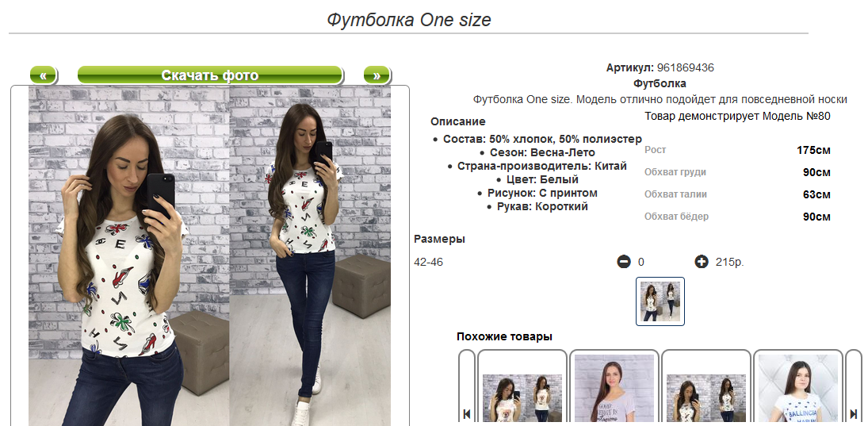868x426 pixels.
Task: Select the small product photo thumbnail
Action: [x=660, y=301]
